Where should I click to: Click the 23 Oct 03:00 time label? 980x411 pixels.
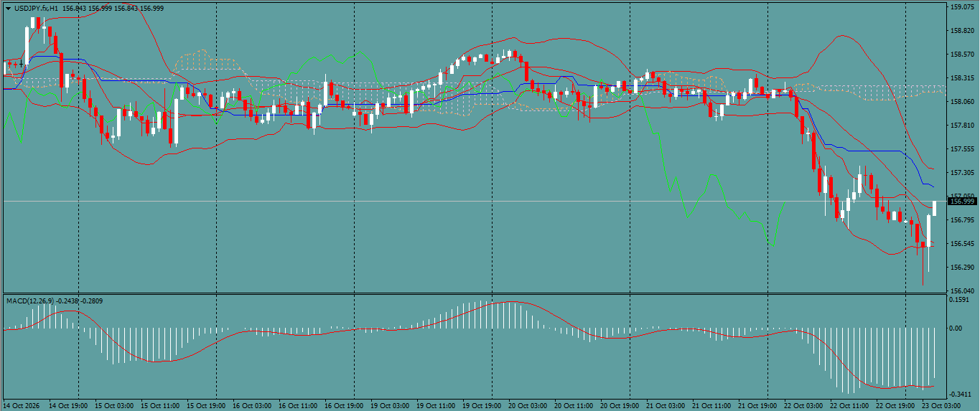tap(941, 405)
